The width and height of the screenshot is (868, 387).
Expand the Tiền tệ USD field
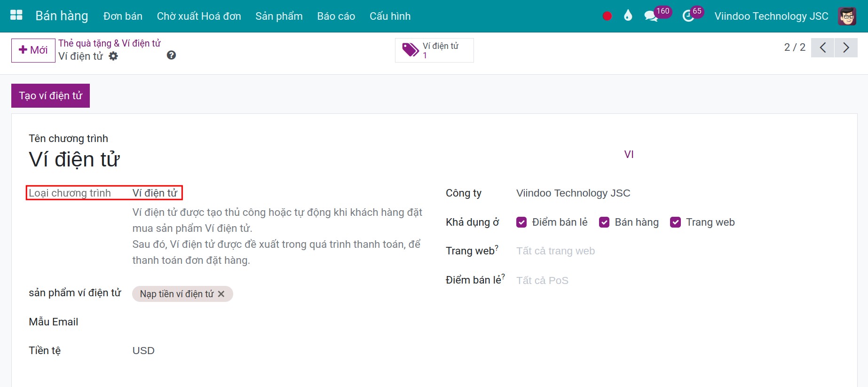143,351
